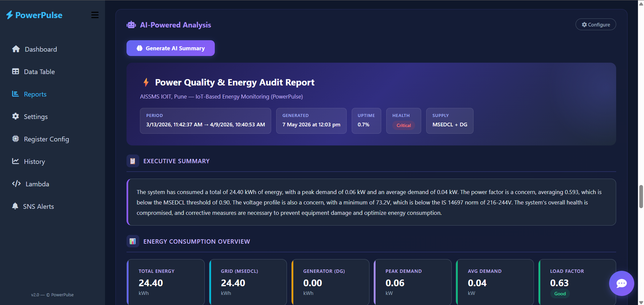Click the Executive Summary clipboard icon

point(133,161)
